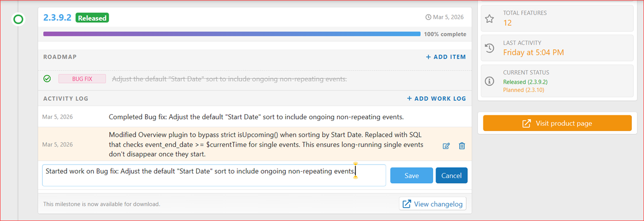Click the external-link icon in Visit product page

pyautogui.click(x=527, y=123)
